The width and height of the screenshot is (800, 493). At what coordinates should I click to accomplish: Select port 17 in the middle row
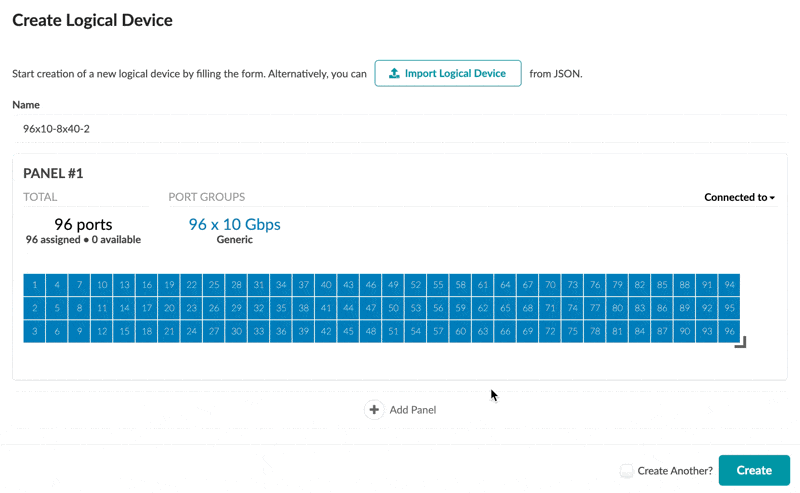click(147, 308)
